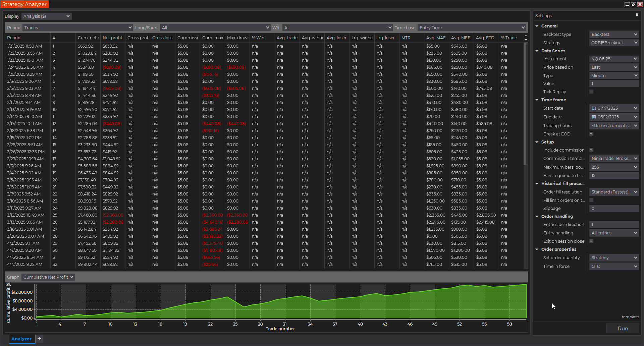Switch to the Analyzer tab

click(21, 339)
